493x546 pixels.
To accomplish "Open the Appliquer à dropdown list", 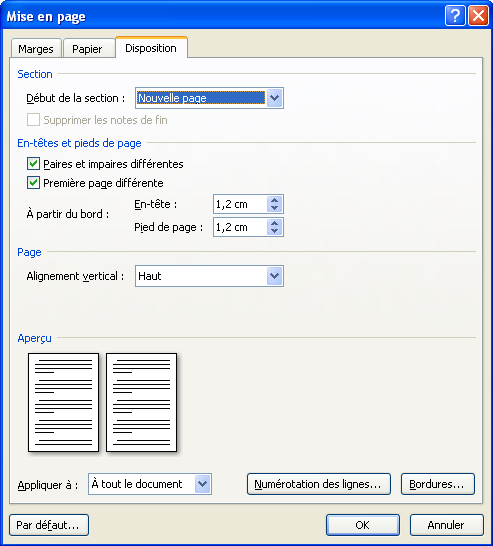I will pyautogui.click(x=203, y=484).
